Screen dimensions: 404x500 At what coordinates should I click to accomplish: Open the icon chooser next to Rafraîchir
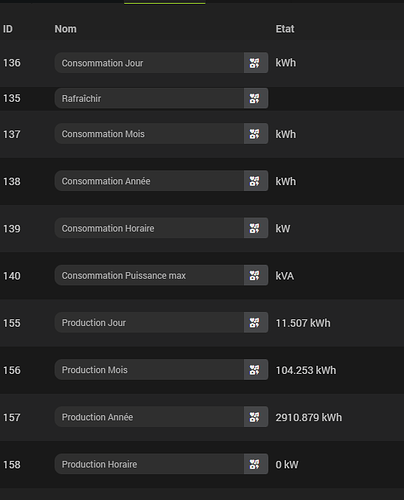256,98
